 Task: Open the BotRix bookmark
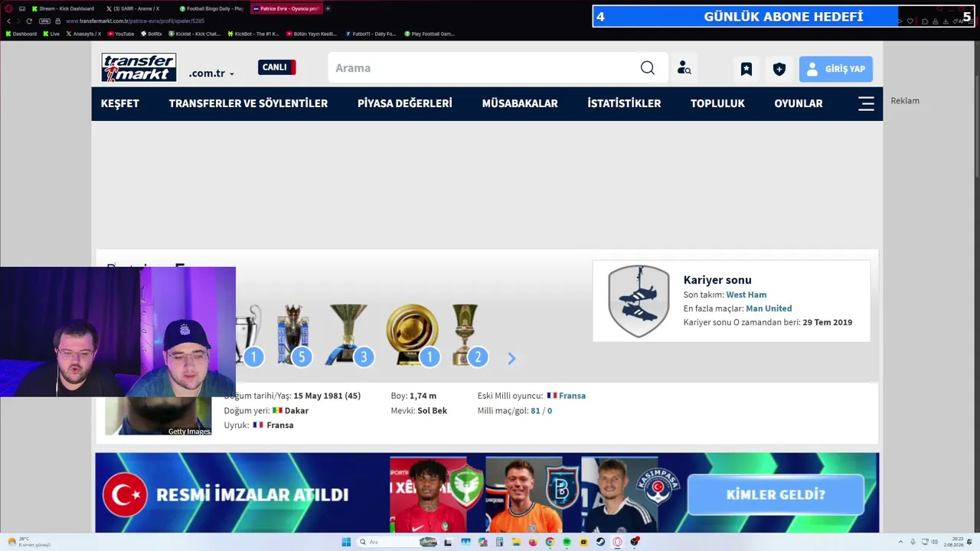152,34
